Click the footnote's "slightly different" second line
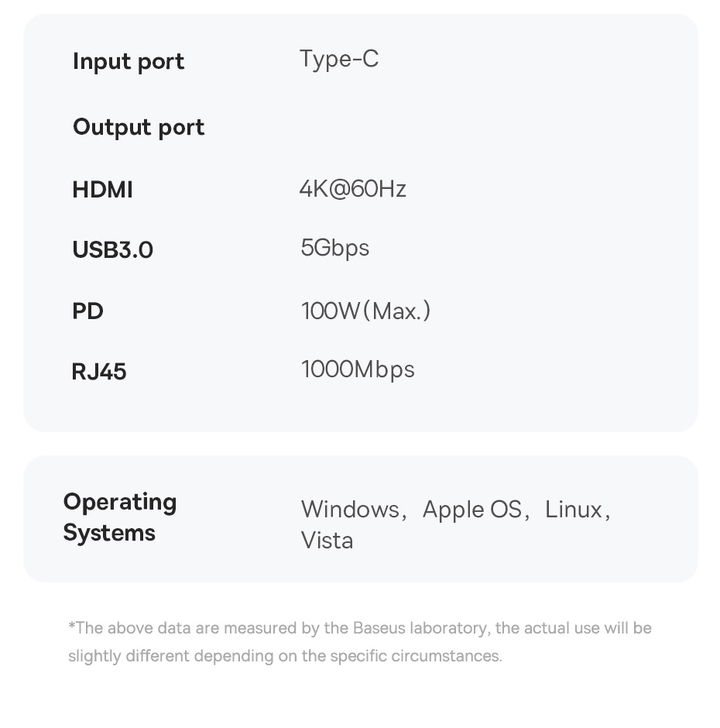Viewport: 720px width, 728px height. click(x=284, y=656)
